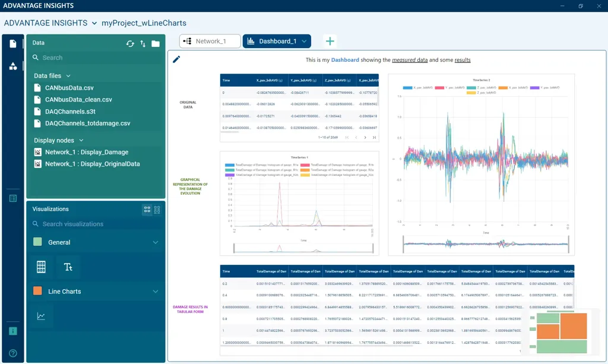The height and width of the screenshot is (364, 608).
Task: Select the text visualization icon under General
Action: (68, 267)
